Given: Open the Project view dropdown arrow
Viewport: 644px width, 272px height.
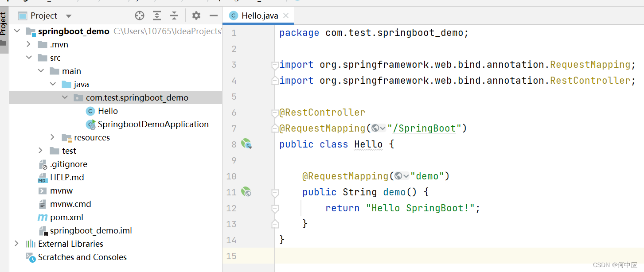Looking at the screenshot, I should pyautogui.click(x=69, y=16).
